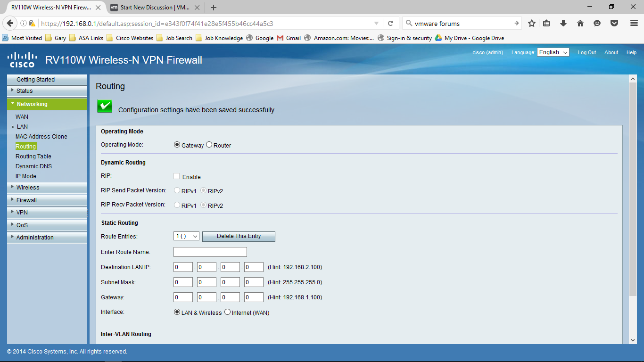Navigate back using the back arrow

[x=10, y=22]
